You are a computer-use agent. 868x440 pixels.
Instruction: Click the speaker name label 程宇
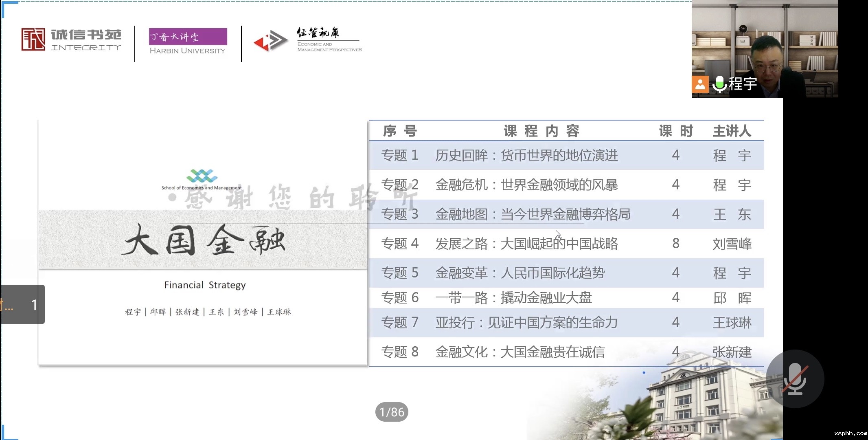click(743, 84)
